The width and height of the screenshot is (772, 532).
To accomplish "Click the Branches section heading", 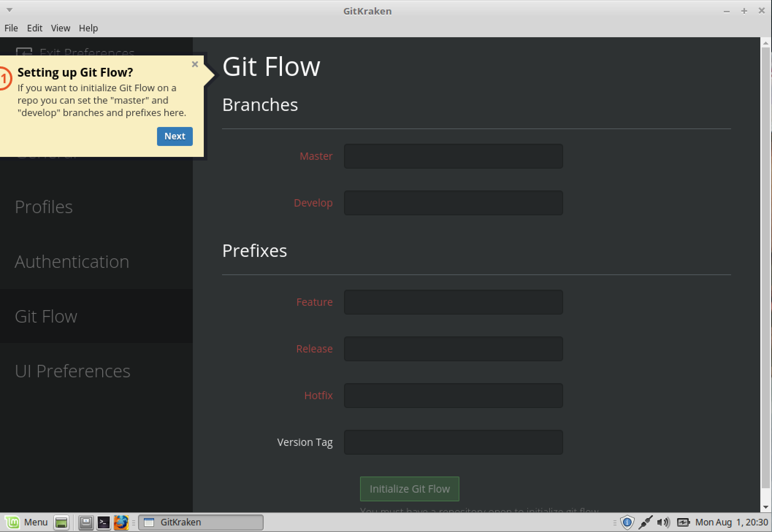I will 260,105.
